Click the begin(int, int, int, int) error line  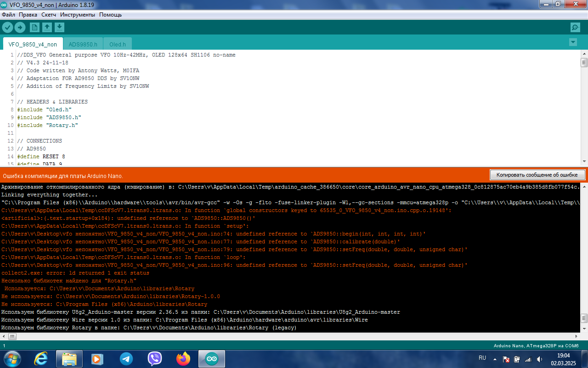point(214,234)
